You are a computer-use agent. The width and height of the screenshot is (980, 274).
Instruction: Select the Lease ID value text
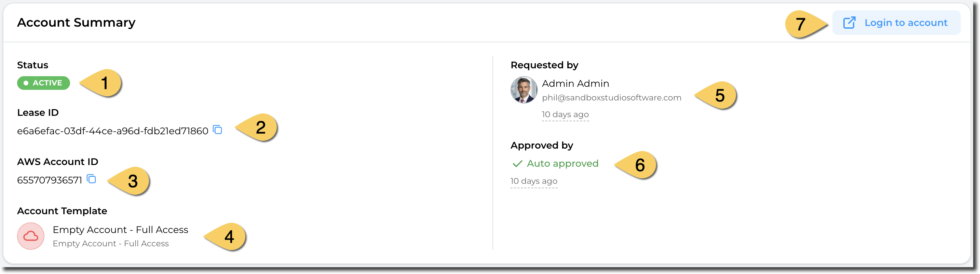tap(113, 131)
